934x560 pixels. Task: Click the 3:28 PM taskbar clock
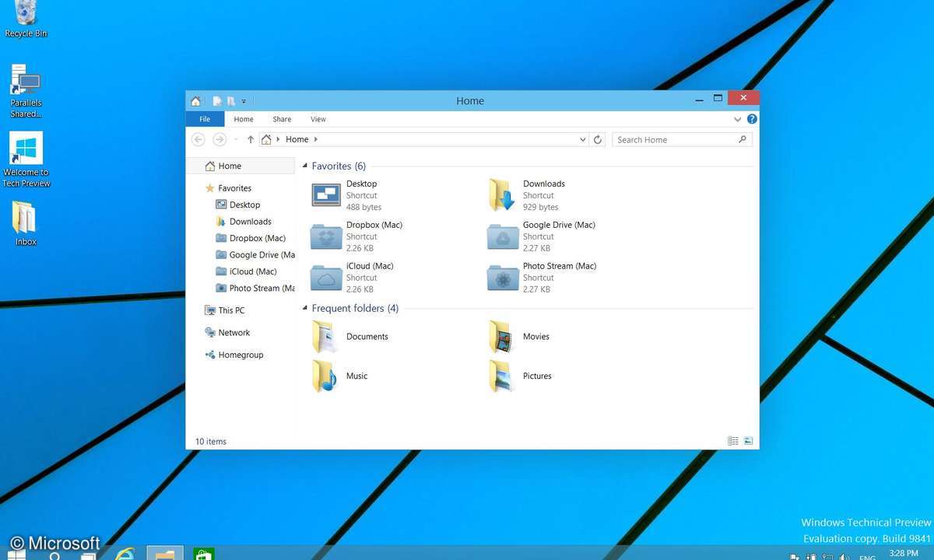[903, 553]
